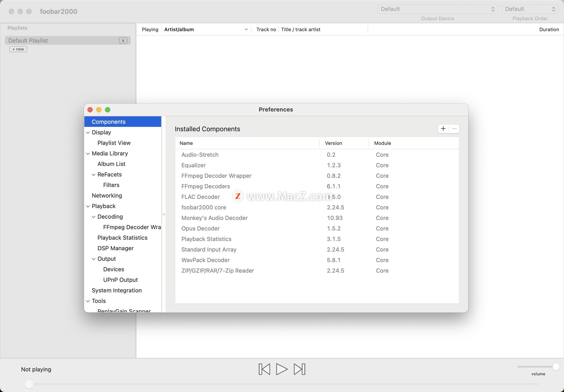The height and width of the screenshot is (392, 564).
Task: Open the Playback Order dropdown
Action: coord(530,9)
